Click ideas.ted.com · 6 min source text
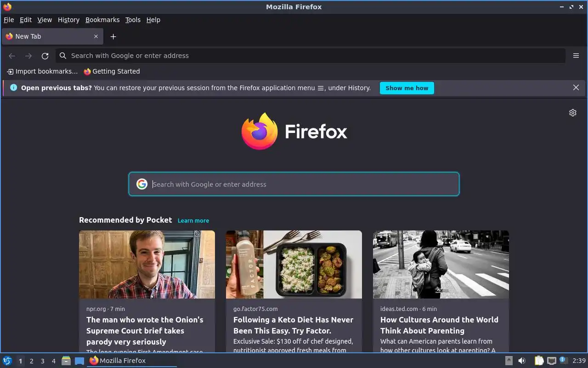This screenshot has height=368, width=588. click(408, 309)
